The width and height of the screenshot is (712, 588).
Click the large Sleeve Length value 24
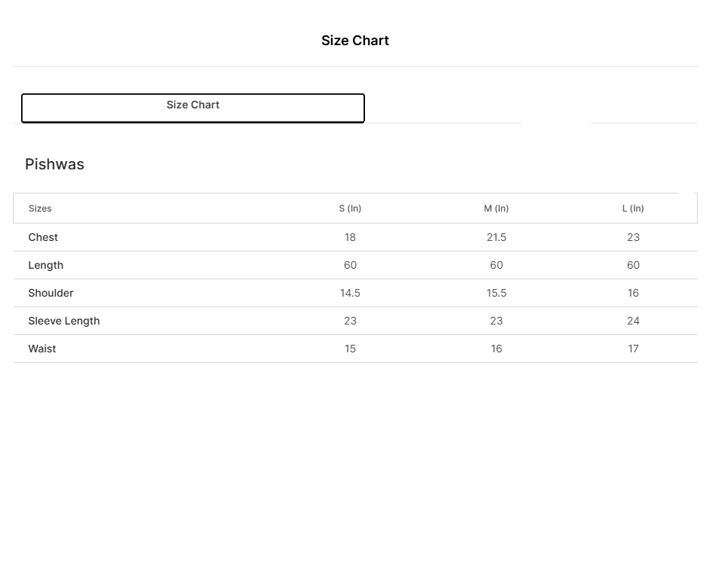[x=633, y=321]
